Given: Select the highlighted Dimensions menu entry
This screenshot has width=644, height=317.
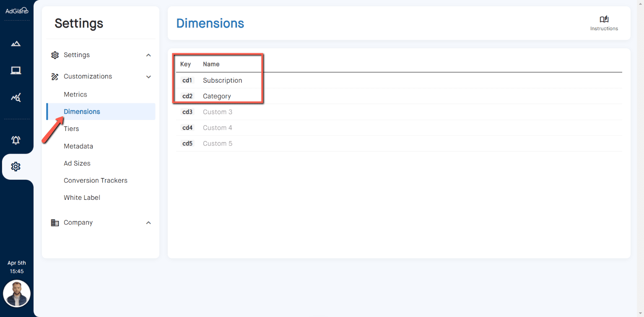Looking at the screenshot, I should pyautogui.click(x=82, y=111).
